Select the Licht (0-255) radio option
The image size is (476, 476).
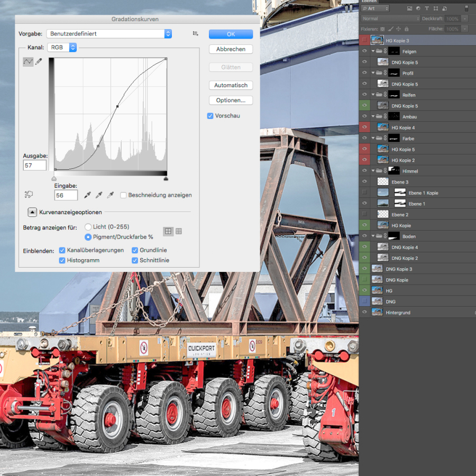pyautogui.click(x=88, y=227)
